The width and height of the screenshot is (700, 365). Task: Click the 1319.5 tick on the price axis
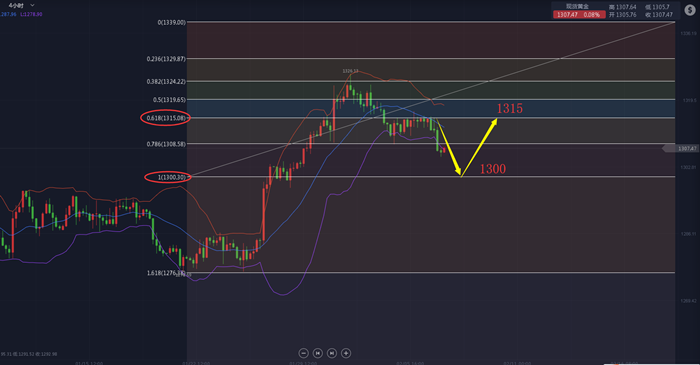688,101
